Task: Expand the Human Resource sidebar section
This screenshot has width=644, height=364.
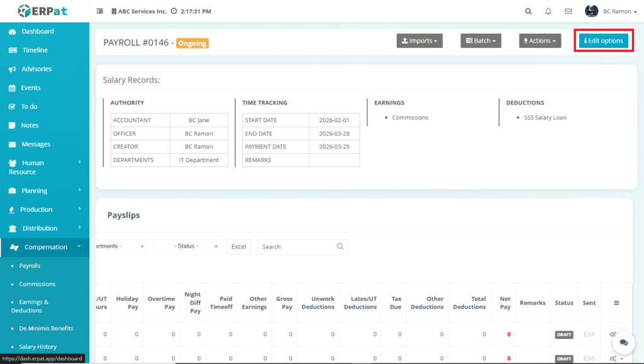Action: tap(44, 167)
